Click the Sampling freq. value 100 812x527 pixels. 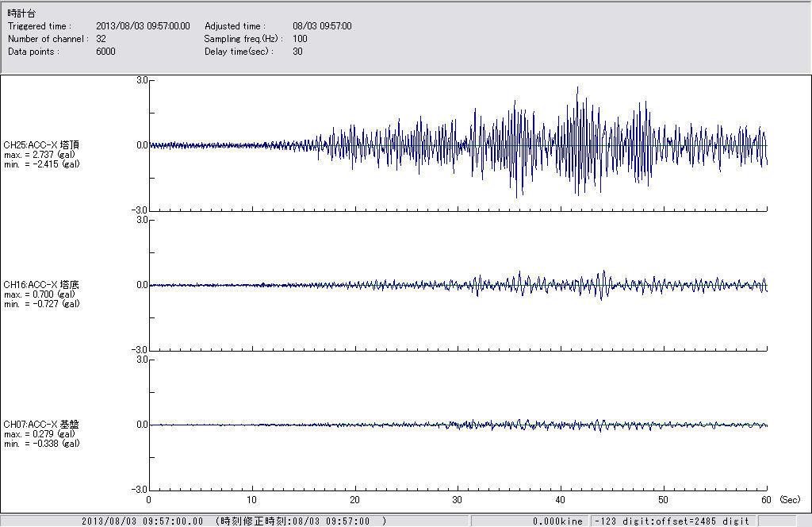tap(300, 39)
